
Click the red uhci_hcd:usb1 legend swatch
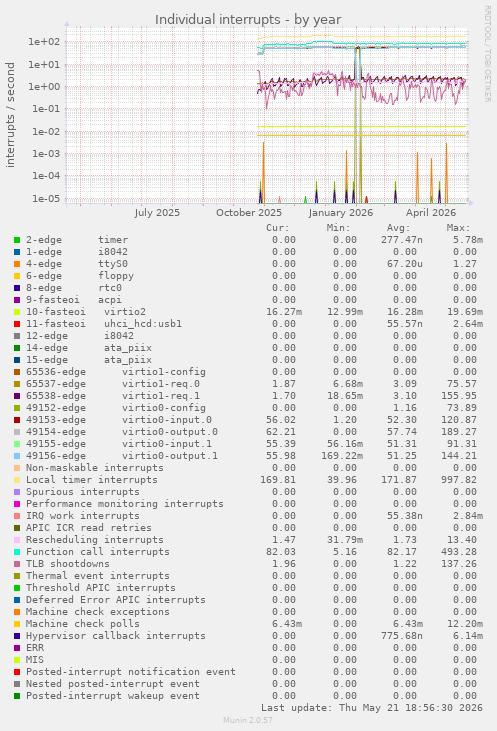coord(17,324)
